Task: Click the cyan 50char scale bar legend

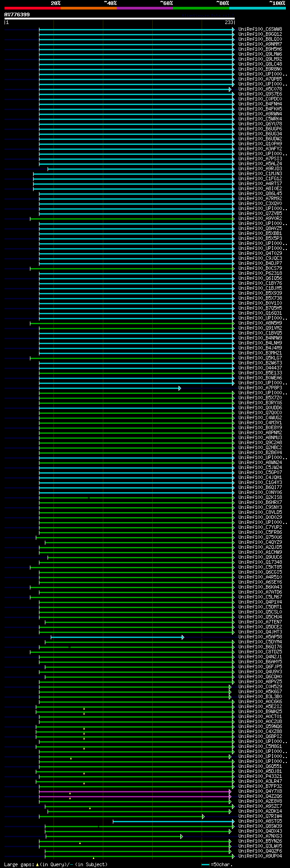Action: pyautogui.click(x=206, y=864)
